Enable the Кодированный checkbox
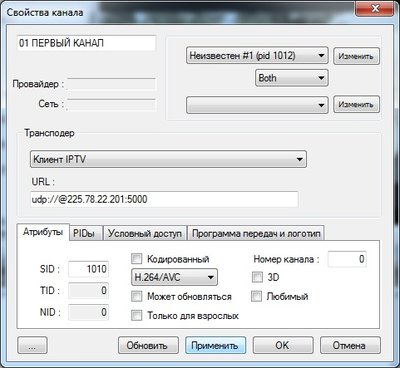Screen dimensions: 400x368 [137, 259]
